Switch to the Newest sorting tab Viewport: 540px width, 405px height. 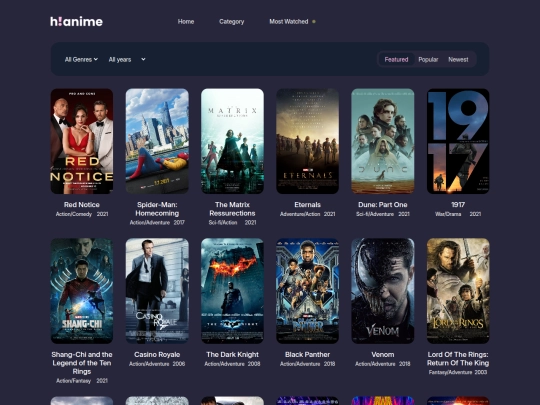pos(458,59)
